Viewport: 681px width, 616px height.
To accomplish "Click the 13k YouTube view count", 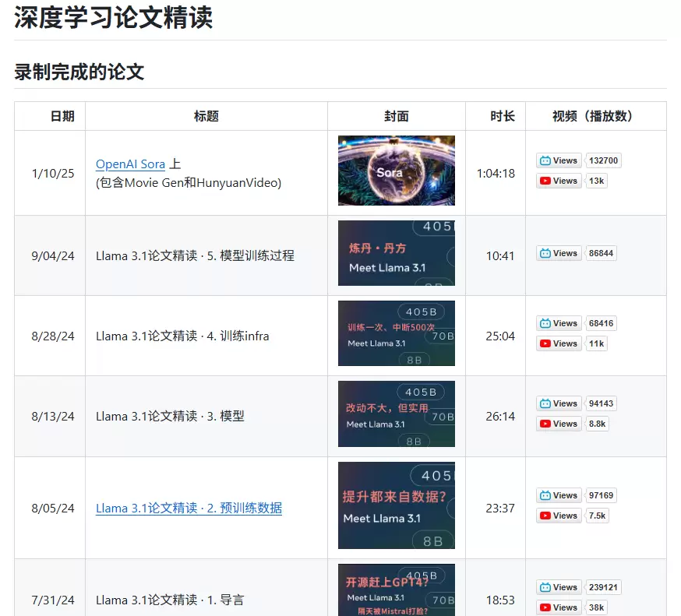I will (x=596, y=181).
